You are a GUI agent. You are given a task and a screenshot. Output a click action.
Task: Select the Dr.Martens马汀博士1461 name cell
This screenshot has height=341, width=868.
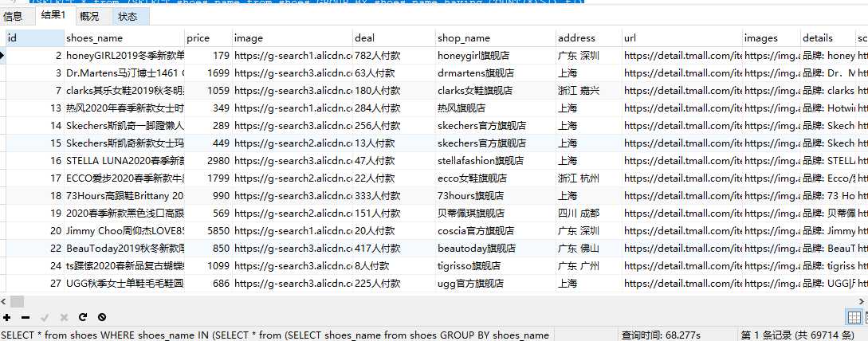124,73
